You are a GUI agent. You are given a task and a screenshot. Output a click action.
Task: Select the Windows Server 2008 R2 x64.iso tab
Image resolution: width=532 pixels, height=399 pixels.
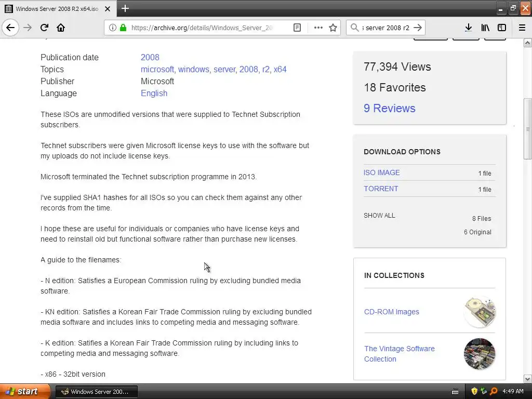tap(58, 9)
